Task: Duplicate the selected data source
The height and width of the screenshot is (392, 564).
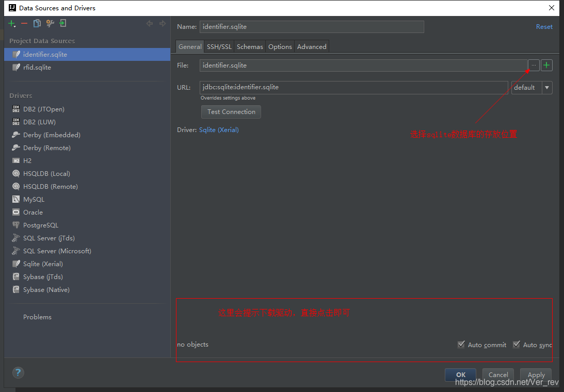Action: point(37,24)
